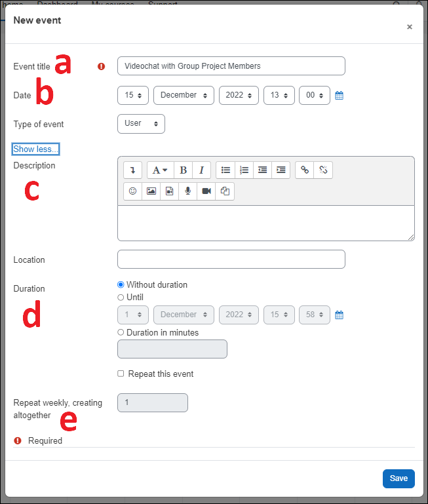The image size is (428, 504).
Task: Open the emoji picker
Action: (x=133, y=191)
